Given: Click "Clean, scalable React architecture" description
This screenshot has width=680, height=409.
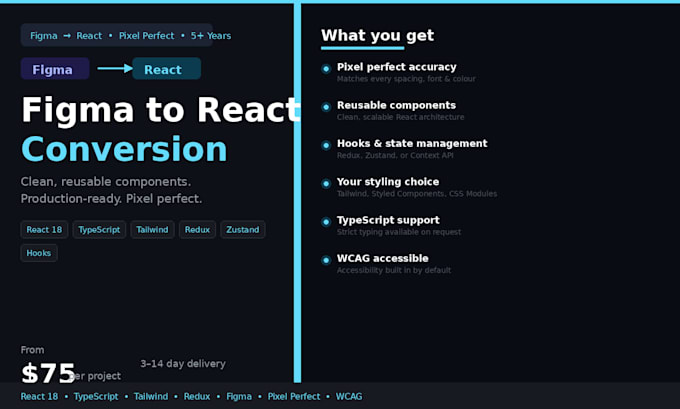Looking at the screenshot, I should (x=401, y=117).
